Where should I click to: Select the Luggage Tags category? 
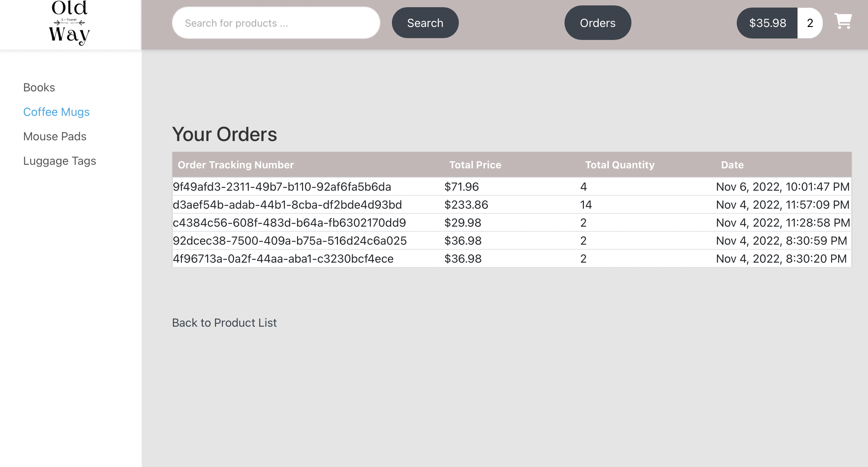tap(59, 160)
